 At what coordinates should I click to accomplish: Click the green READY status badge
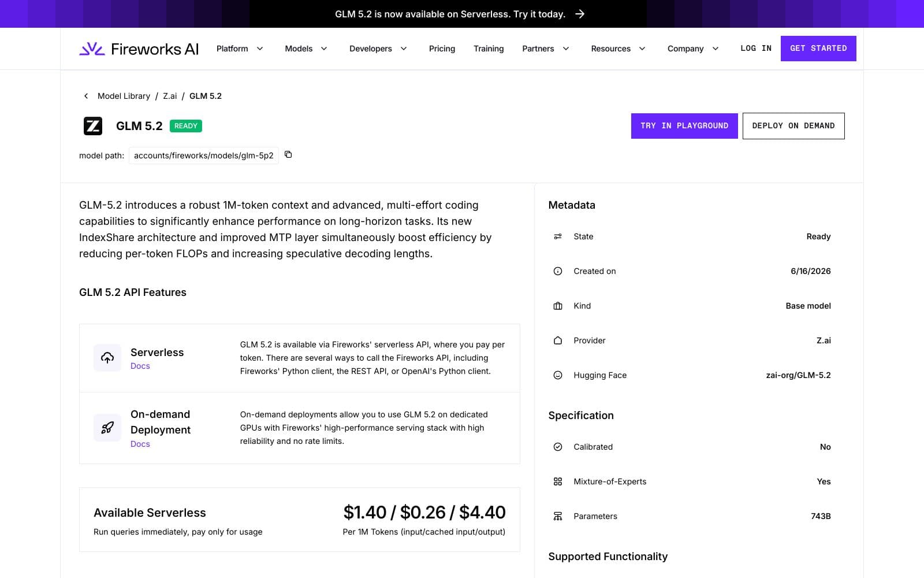[x=186, y=126]
